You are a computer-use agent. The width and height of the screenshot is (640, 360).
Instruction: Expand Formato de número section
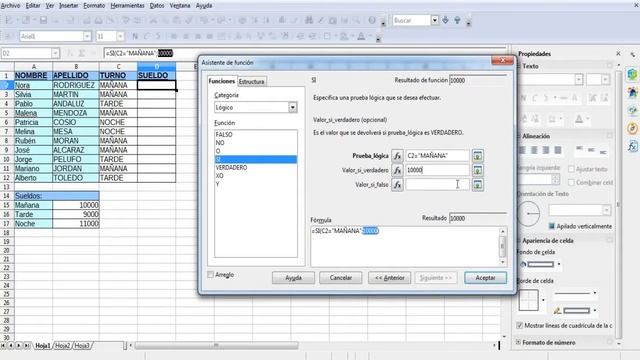(x=518, y=342)
